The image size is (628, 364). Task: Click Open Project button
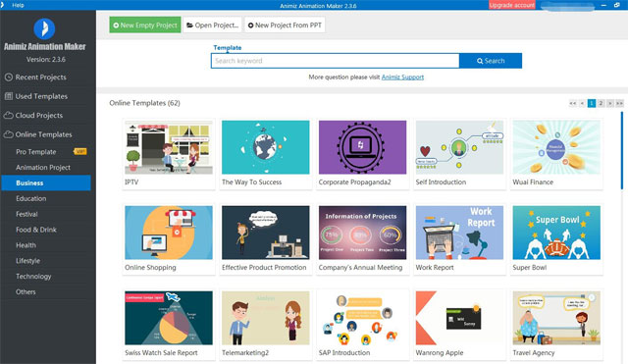click(x=213, y=25)
